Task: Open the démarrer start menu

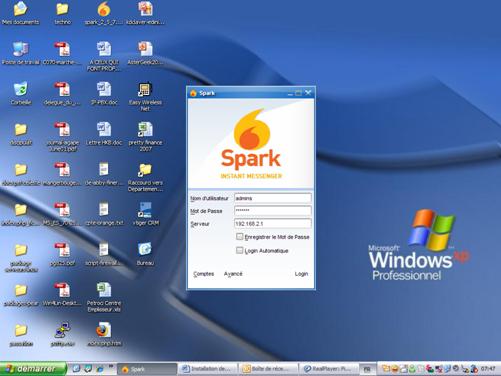Action: (33, 369)
